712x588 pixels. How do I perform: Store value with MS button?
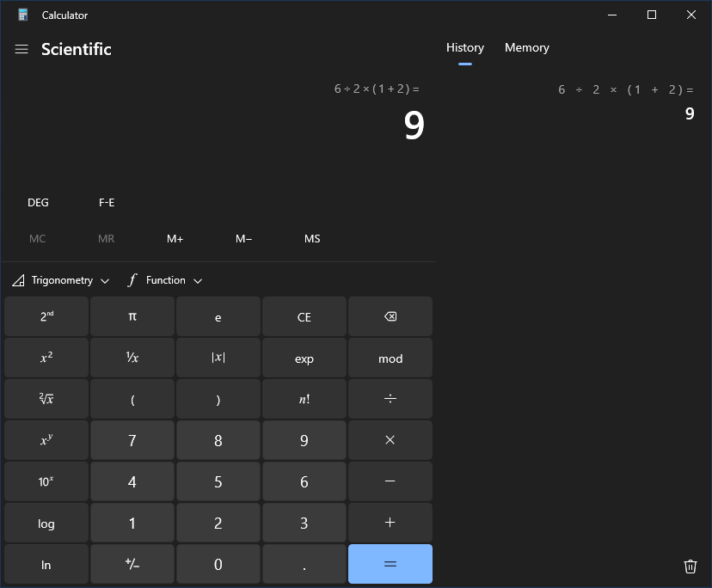[x=312, y=239]
